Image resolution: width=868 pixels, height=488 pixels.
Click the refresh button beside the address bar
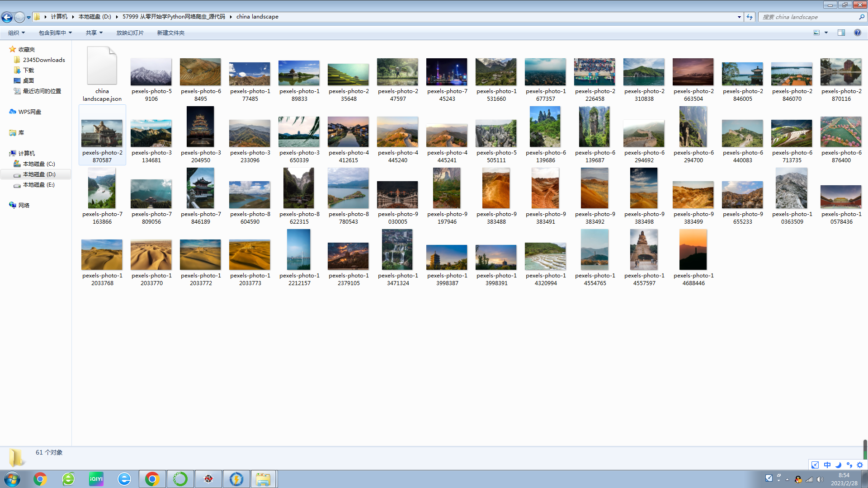[x=750, y=17]
